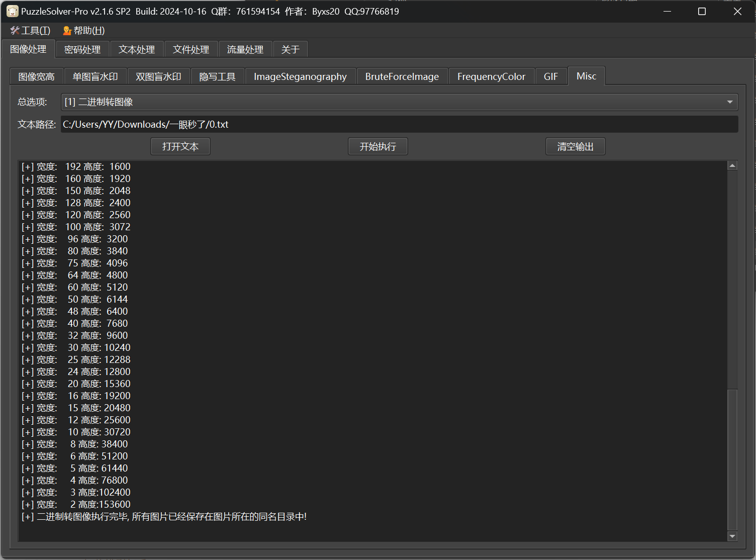Open the 单图盲水印 sub-tab
Viewport: 756px width, 560px height.
tap(95, 76)
